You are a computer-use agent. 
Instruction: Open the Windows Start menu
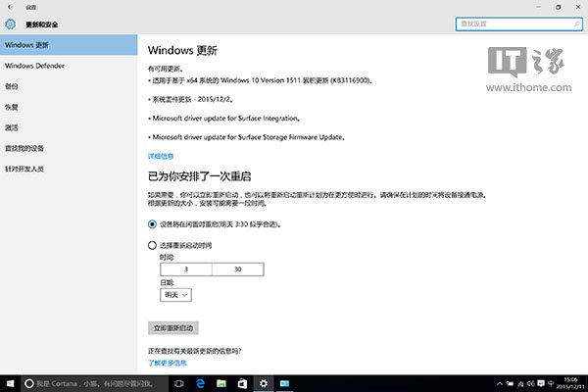pos(10,383)
